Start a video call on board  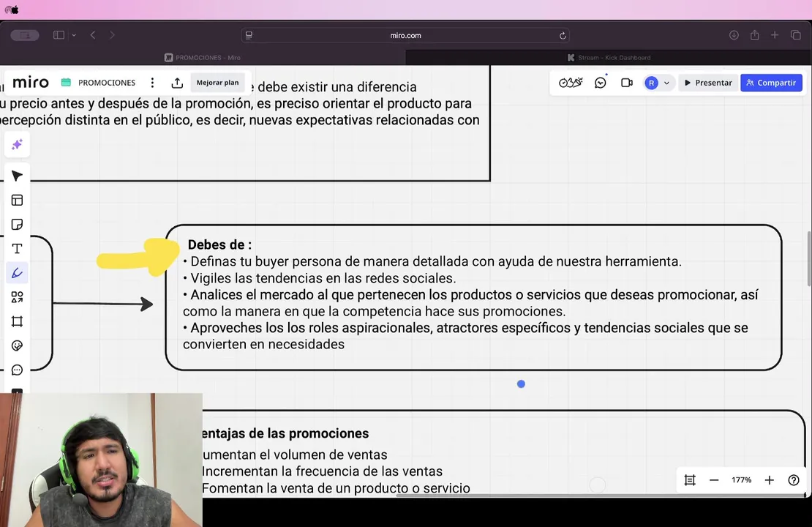[627, 83]
